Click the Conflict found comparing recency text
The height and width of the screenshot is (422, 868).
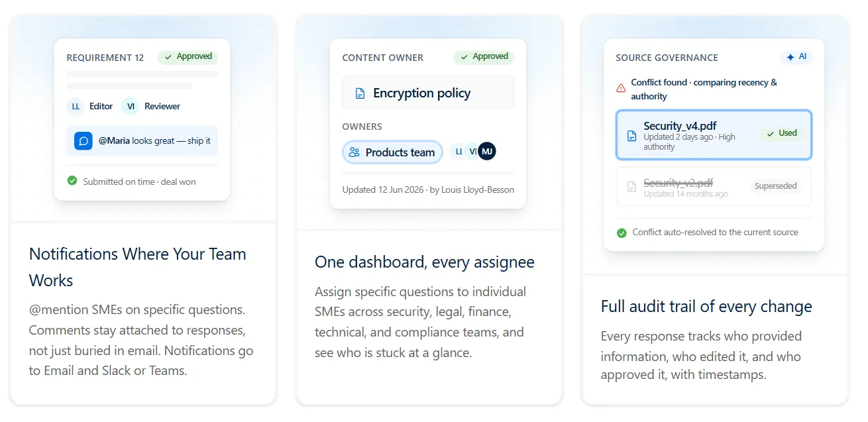[704, 89]
